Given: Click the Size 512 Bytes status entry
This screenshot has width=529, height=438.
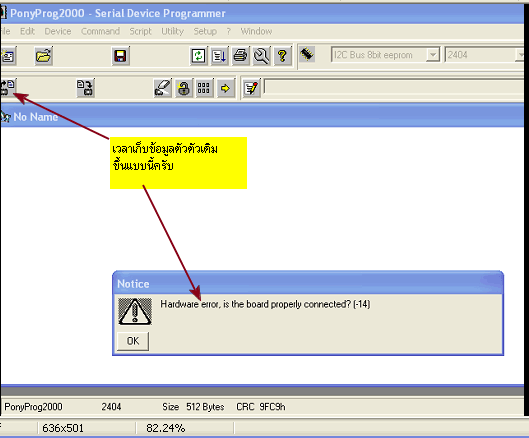Looking at the screenshot, I should coord(193,407).
